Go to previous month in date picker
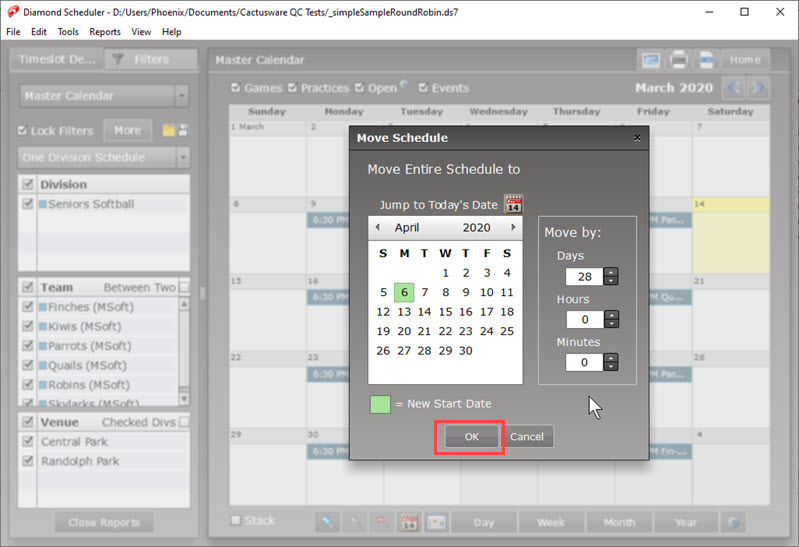The width and height of the screenshot is (799, 547). point(378,228)
